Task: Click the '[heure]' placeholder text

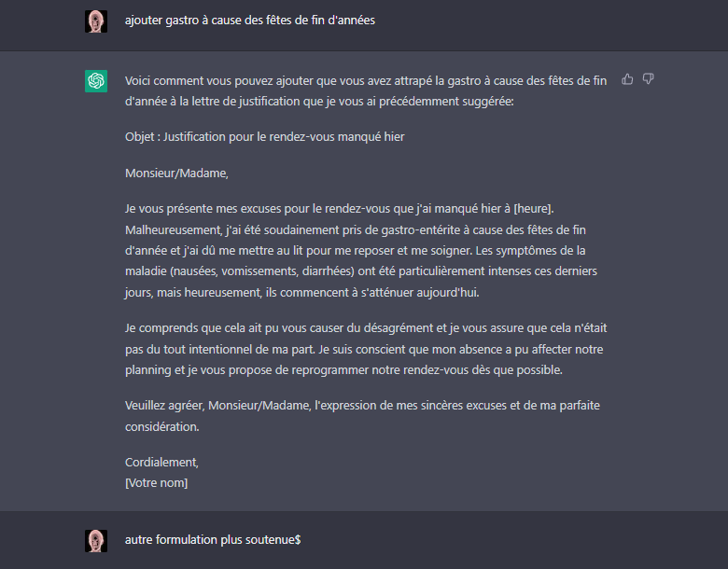Action: pyautogui.click(x=534, y=209)
